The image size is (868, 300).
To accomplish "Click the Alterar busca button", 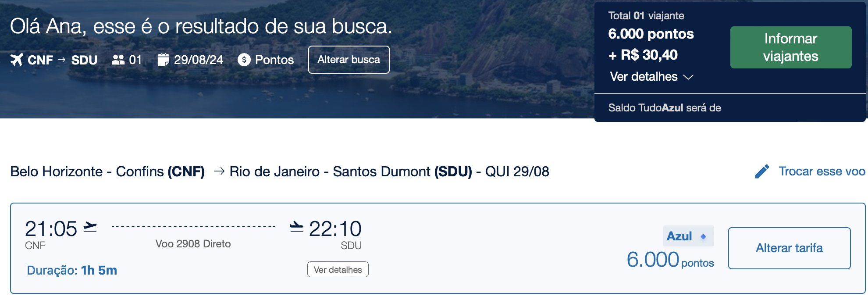I will pyautogui.click(x=349, y=60).
